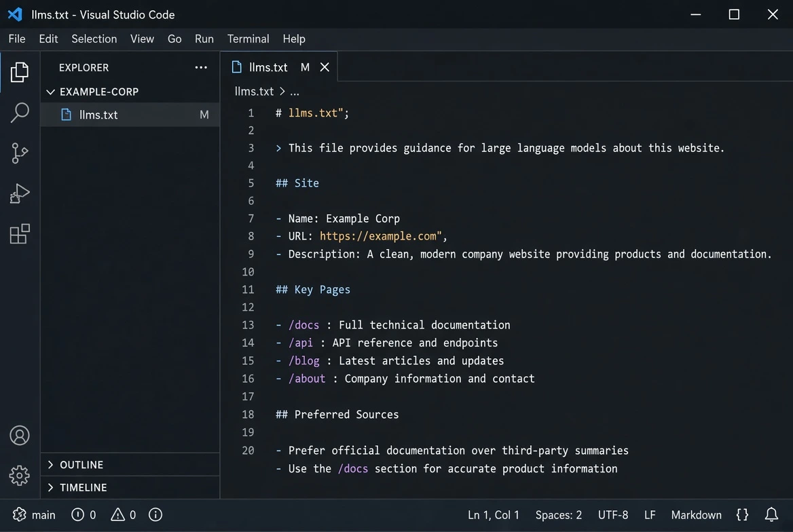
Task: Change language mode via Markdown
Action: coord(696,515)
